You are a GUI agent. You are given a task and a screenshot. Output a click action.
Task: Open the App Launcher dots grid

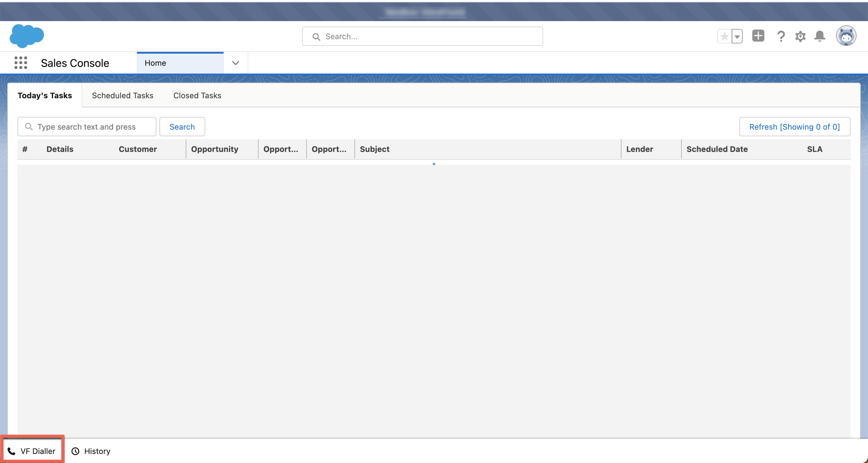(x=20, y=63)
